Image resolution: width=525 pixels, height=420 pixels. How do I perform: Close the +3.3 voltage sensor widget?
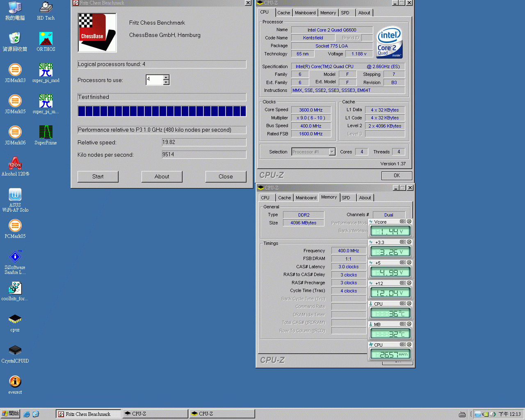(409, 242)
